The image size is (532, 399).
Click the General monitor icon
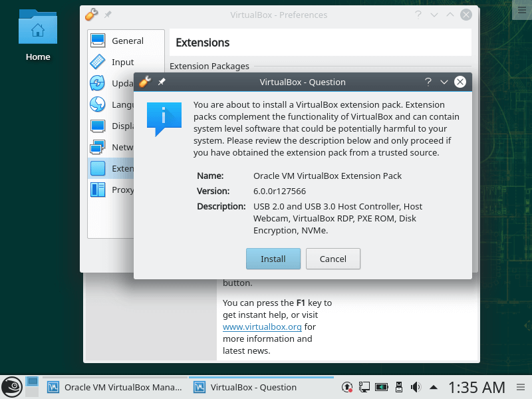point(98,41)
